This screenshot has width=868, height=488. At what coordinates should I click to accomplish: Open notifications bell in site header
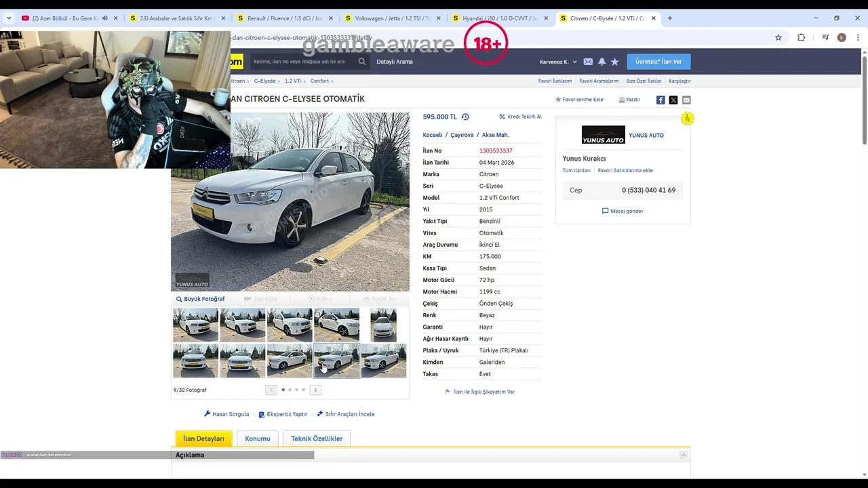tap(601, 62)
